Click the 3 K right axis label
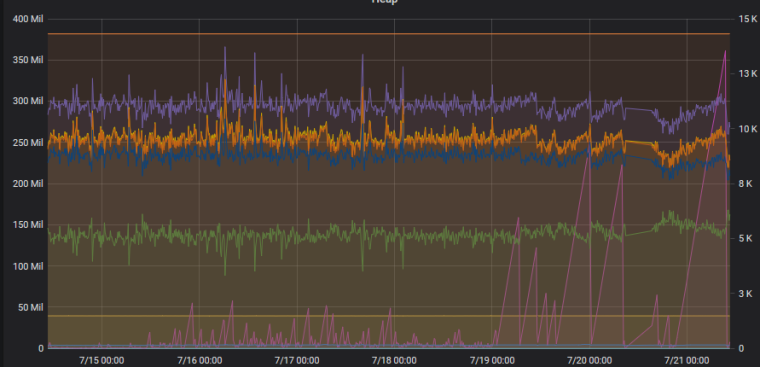The height and width of the screenshot is (367, 760). click(x=745, y=294)
